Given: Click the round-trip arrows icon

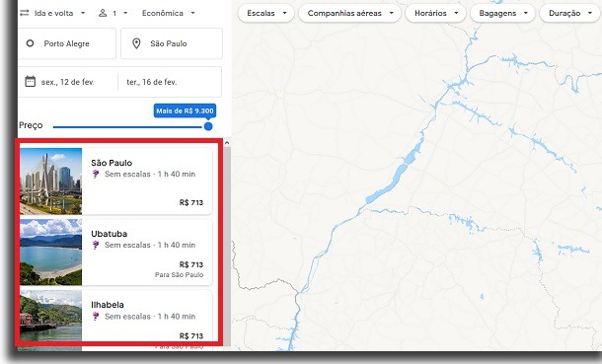Looking at the screenshot, I should [25, 13].
